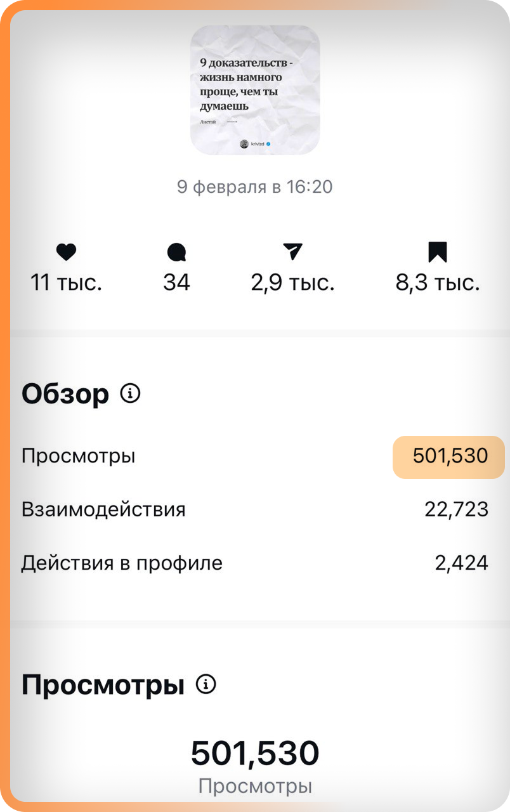510x812 pixels.
Task: Click the krivizd avatar in thumbnail
Action: pyautogui.click(x=244, y=144)
